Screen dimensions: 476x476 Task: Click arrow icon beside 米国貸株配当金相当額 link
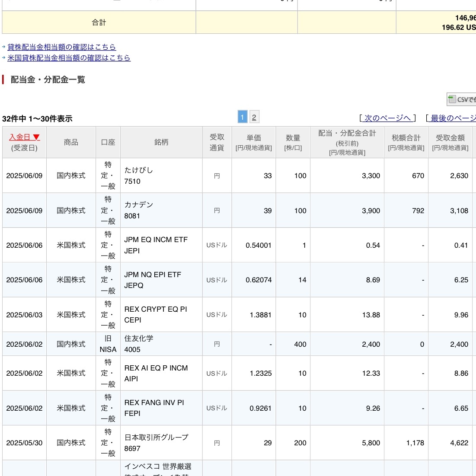click(4, 58)
